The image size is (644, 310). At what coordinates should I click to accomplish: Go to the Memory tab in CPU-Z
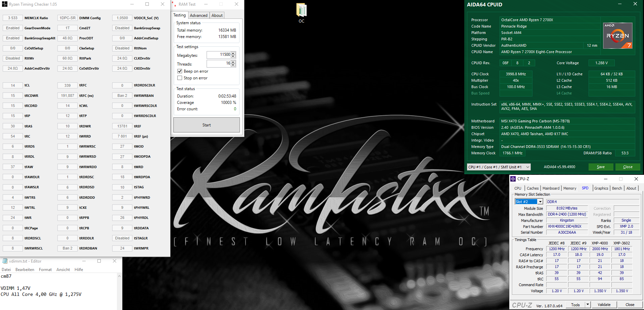(570, 188)
